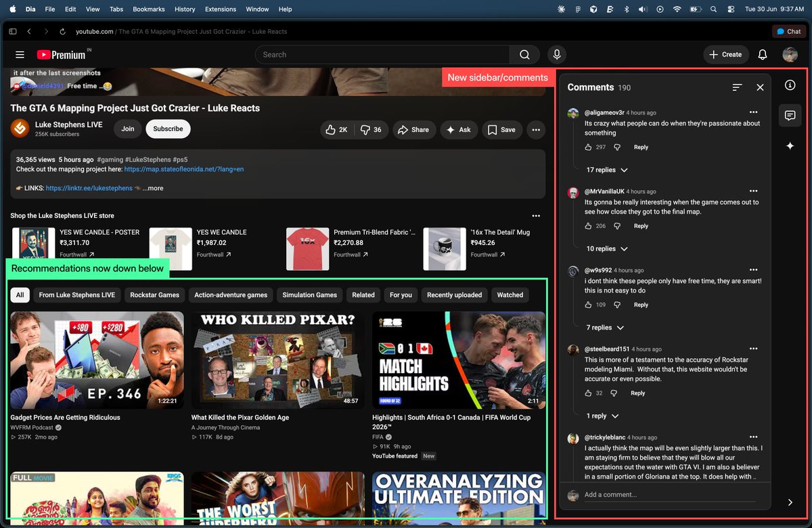
Task: Open YouTube notifications bell
Action: tap(763, 55)
